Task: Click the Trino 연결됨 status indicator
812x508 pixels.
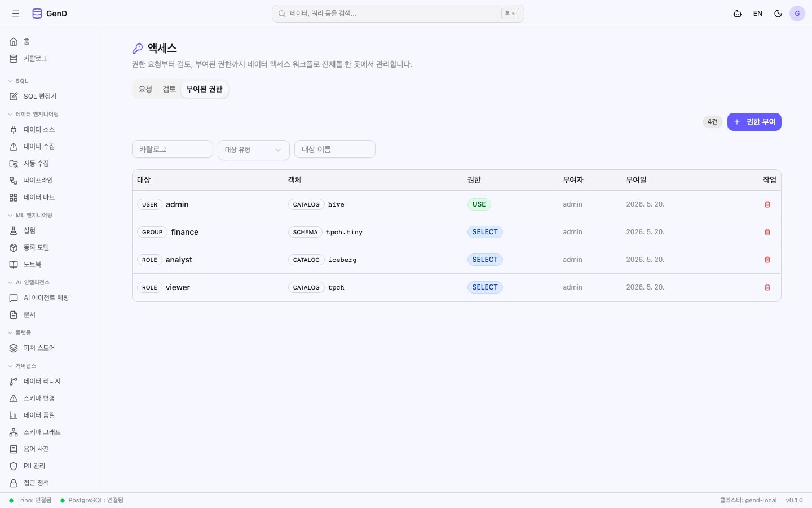Action: click(30, 500)
